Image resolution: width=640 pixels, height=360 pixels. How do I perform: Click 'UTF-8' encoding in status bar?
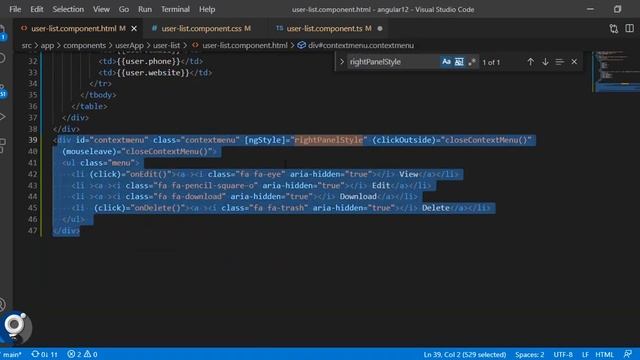[563, 354]
